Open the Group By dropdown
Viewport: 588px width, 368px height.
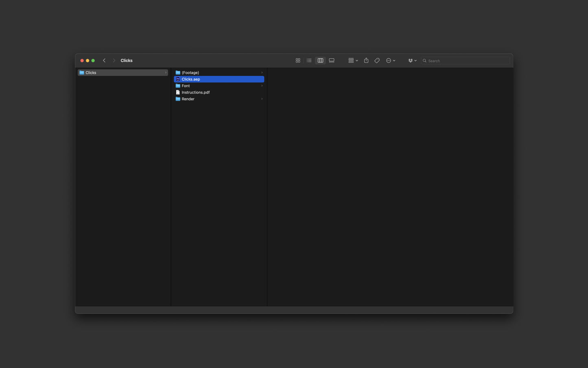[353, 61]
